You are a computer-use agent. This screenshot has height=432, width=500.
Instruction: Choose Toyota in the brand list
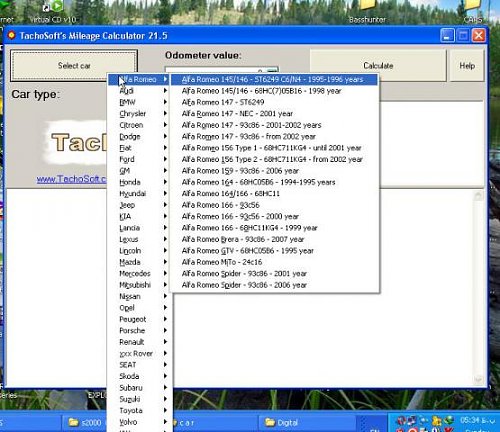(140, 411)
